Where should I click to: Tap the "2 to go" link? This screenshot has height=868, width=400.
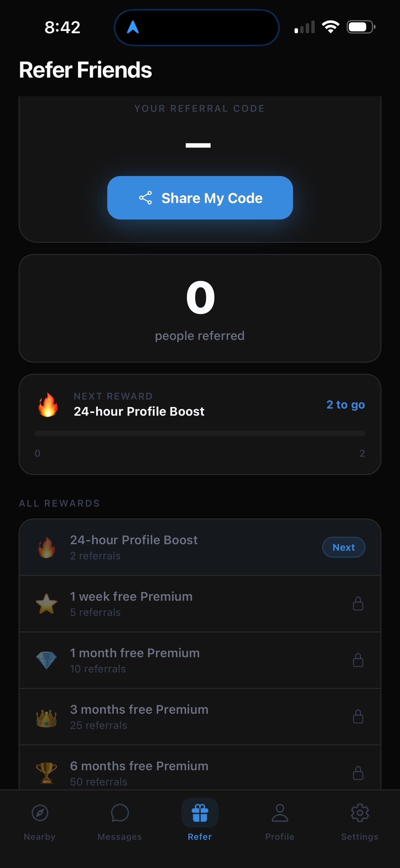[345, 404]
